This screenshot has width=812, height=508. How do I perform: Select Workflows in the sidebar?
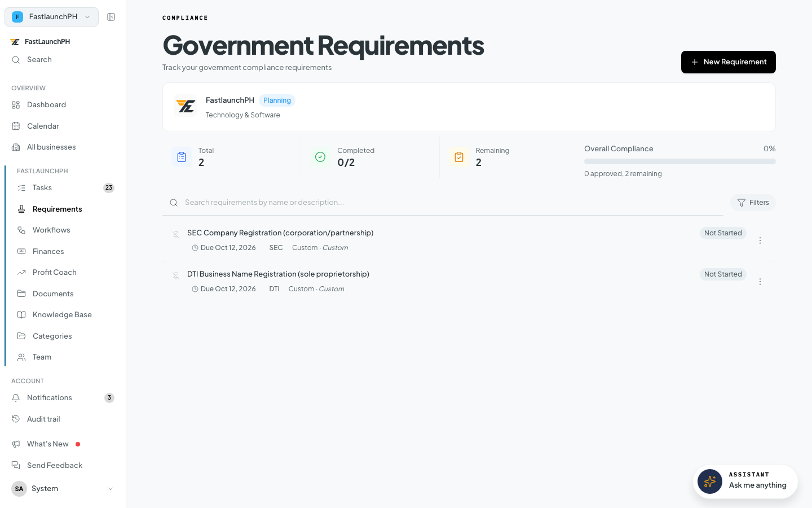pos(65,230)
